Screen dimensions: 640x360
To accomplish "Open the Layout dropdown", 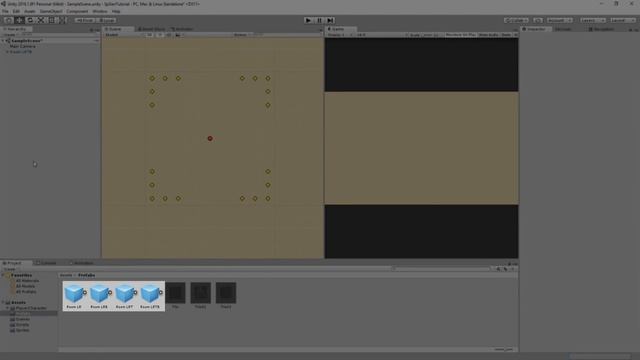I will click(x=622, y=20).
